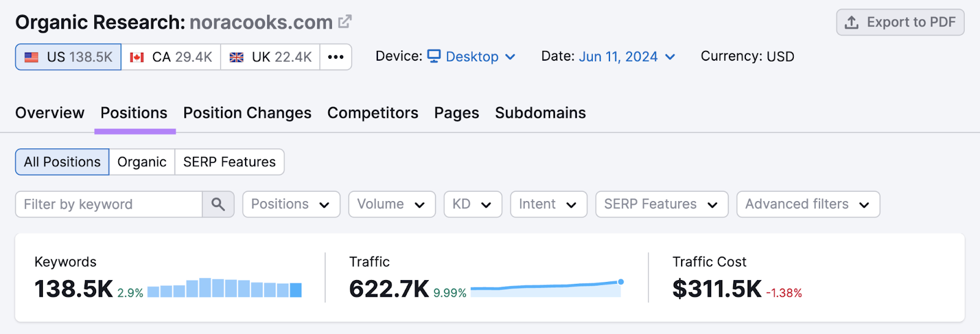Click Export to PDF button

(900, 23)
